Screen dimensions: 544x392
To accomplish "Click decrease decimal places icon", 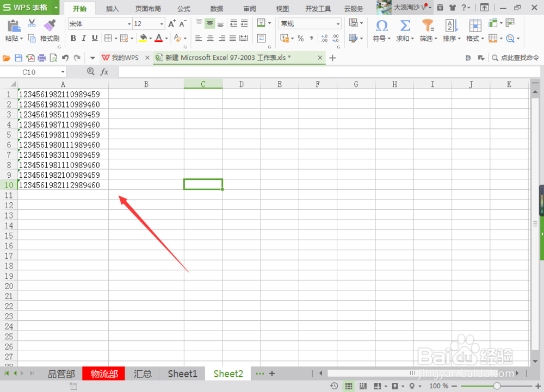I will tap(336, 38).
